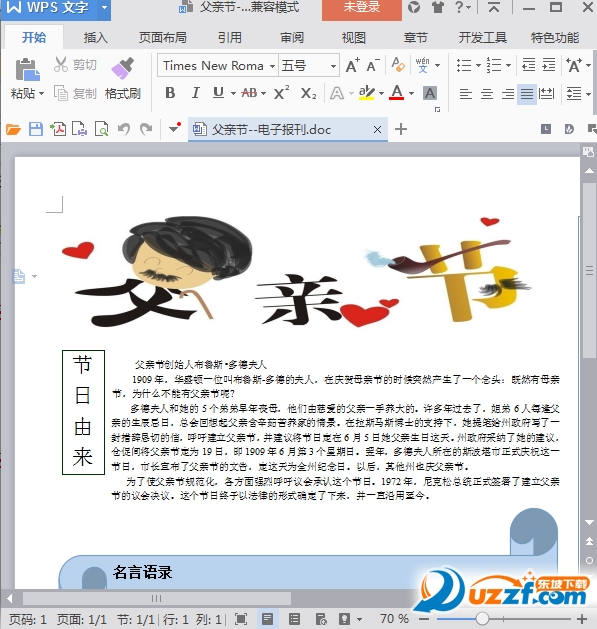This screenshot has height=629, width=597.
Task: Open font color dropdown arrow
Action: (412, 93)
